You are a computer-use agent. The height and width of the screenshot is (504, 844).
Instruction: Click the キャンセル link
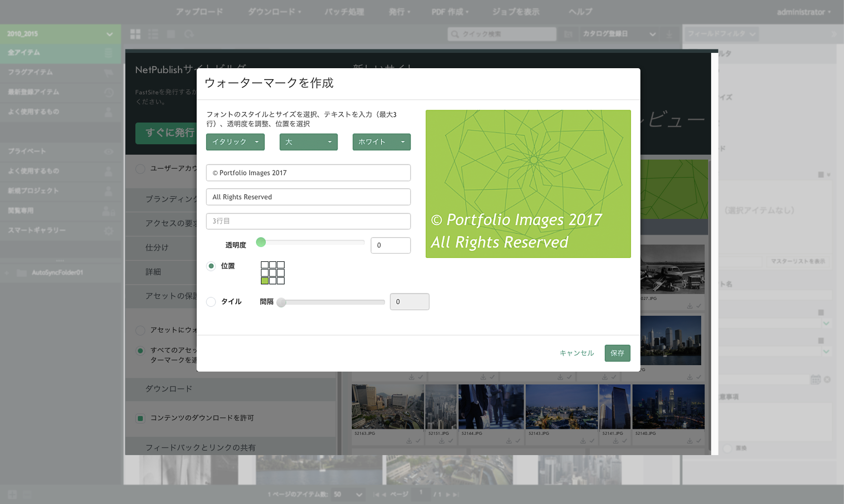(577, 353)
